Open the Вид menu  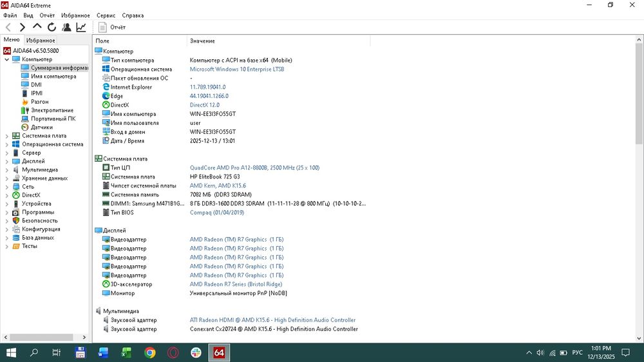[28, 15]
